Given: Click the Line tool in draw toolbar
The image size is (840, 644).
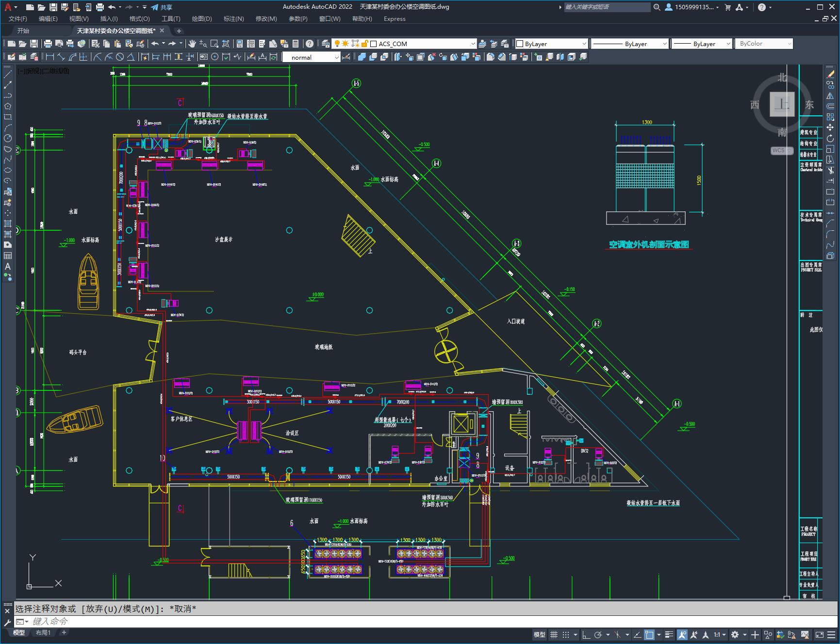Looking at the screenshot, I should (8, 74).
